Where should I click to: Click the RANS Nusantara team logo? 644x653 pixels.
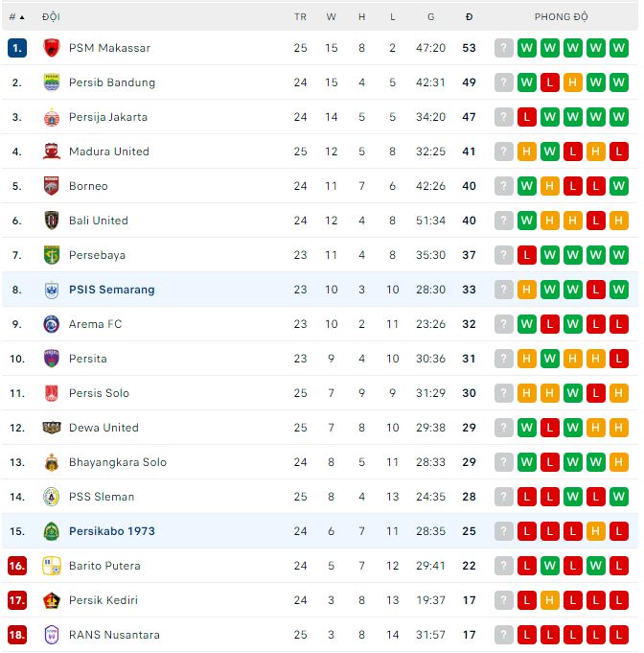click(52, 635)
